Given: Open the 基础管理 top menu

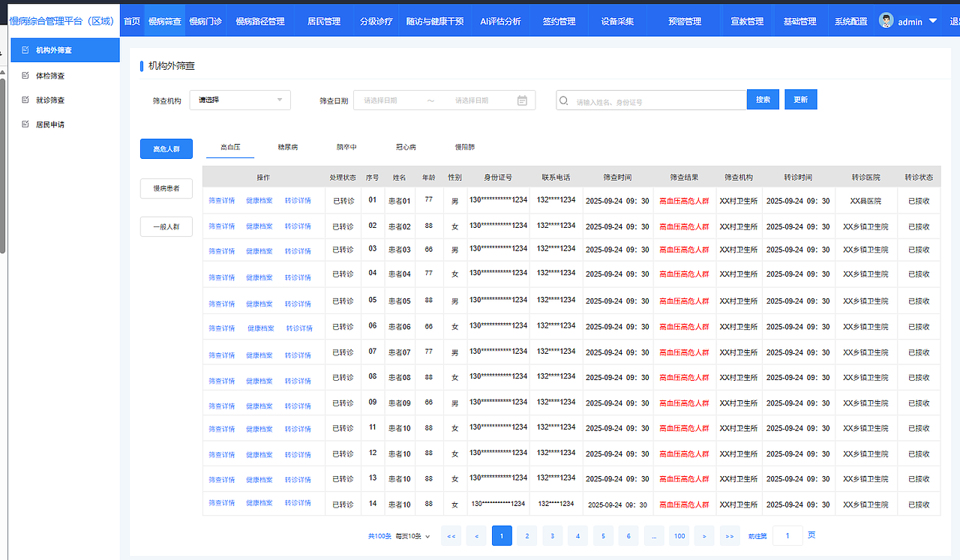Looking at the screenshot, I should (799, 21).
